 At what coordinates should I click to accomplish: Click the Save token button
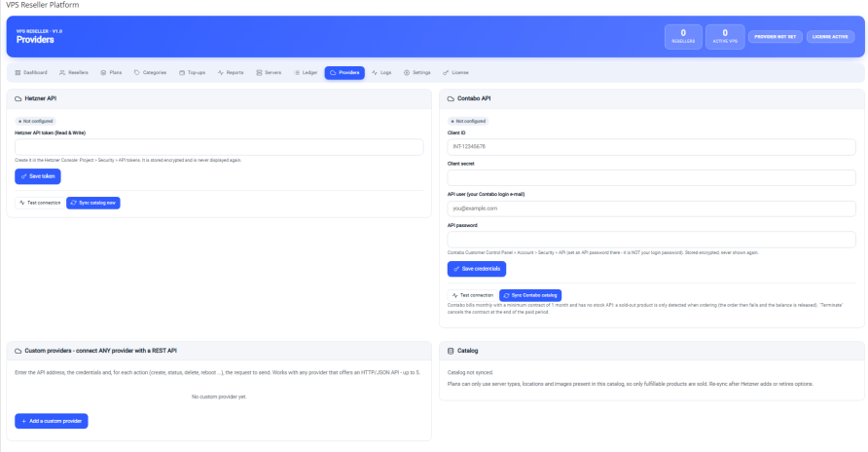point(38,176)
